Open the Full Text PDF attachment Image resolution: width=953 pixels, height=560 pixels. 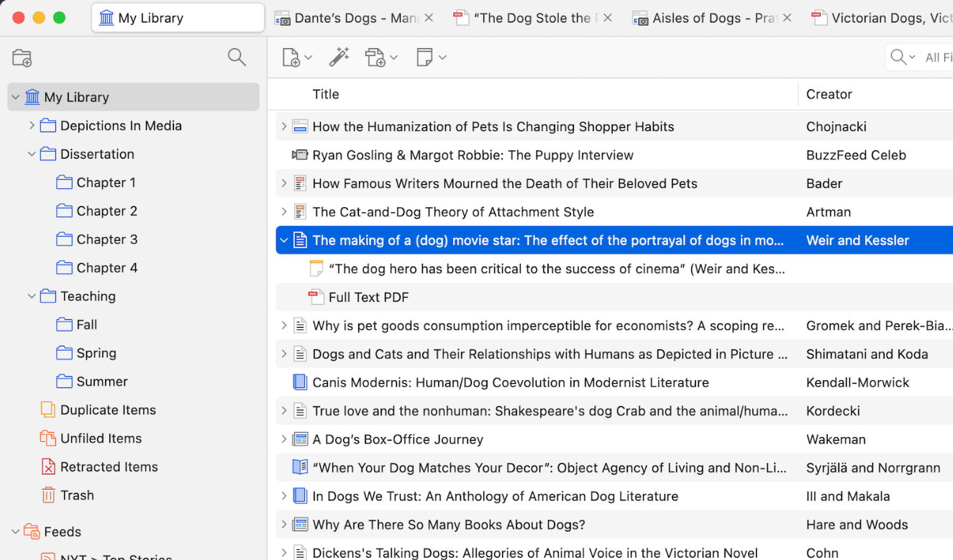pos(368,297)
